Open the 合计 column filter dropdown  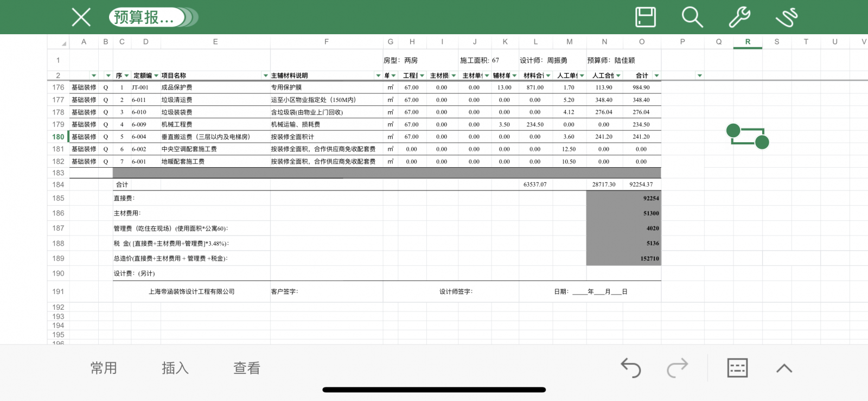(x=656, y=75)
